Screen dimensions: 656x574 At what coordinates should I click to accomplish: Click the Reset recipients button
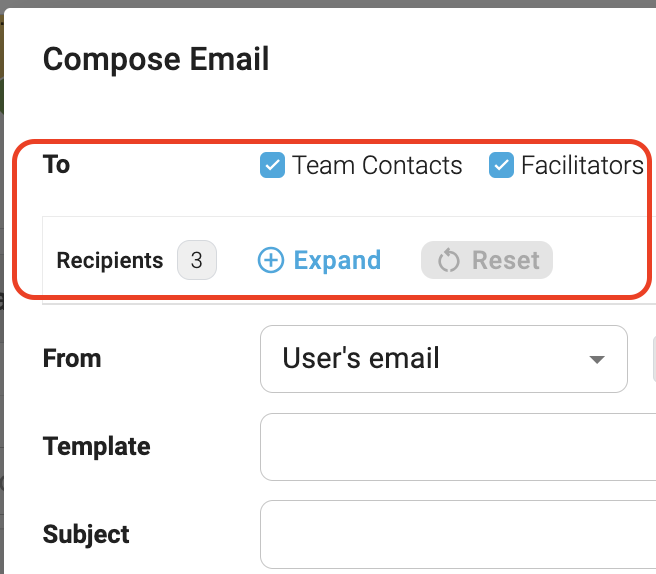(487, 260)
